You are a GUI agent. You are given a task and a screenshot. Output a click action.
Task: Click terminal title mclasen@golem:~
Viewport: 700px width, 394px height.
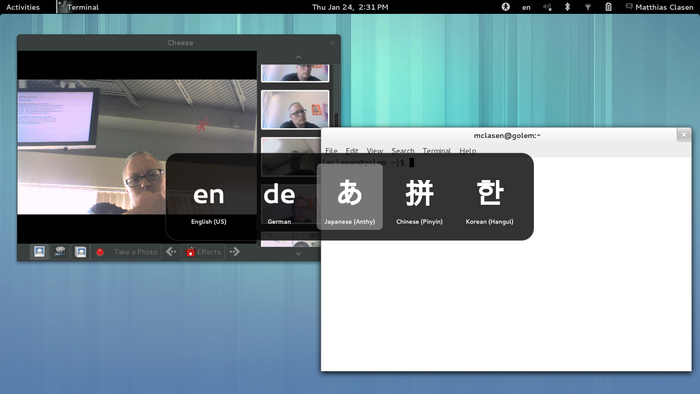(x=507, y=135)
